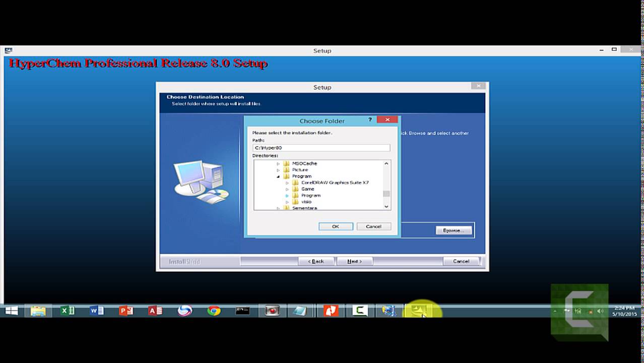
Task: Expand the Picture folder arrow
Action: point(278,170)
